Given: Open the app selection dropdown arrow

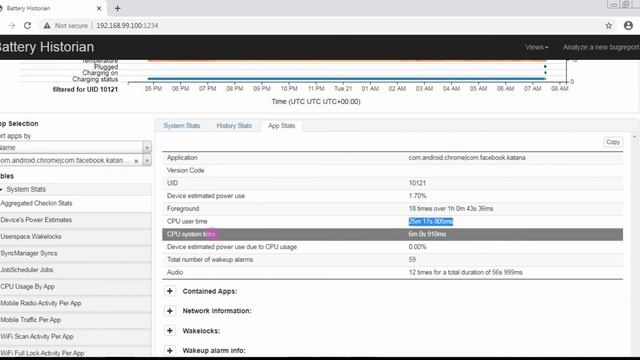Looking at the screenshot, I should pos(147,160).
